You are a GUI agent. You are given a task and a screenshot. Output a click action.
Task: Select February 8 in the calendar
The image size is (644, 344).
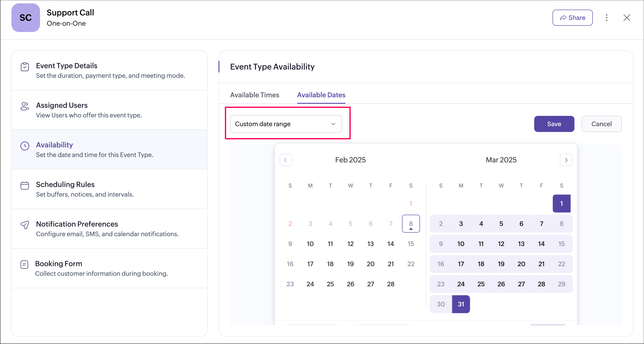(411, 223)
